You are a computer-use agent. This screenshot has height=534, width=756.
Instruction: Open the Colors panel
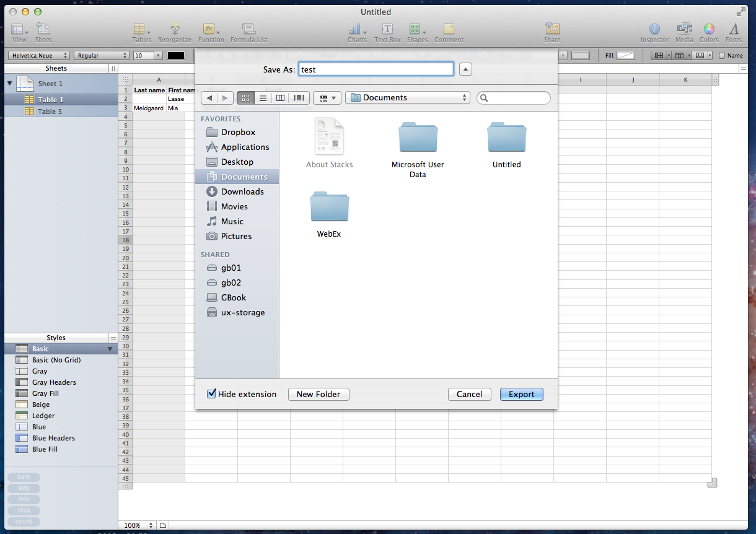709,32
